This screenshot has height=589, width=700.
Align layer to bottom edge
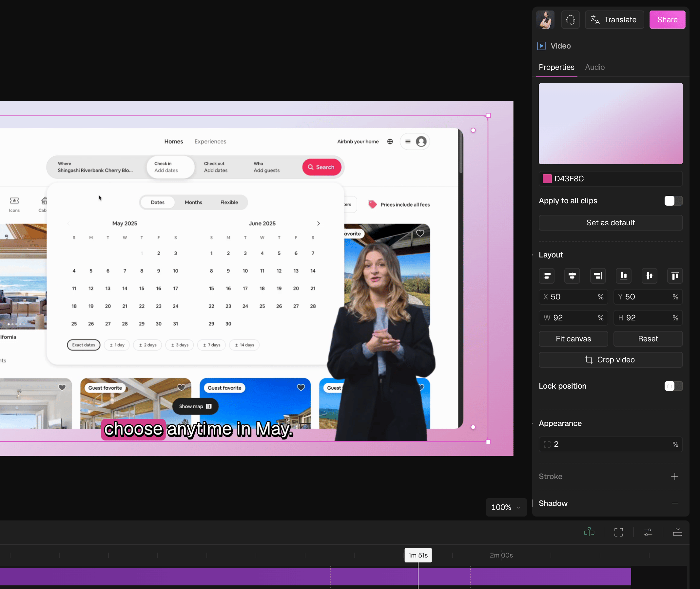(623, 276)
